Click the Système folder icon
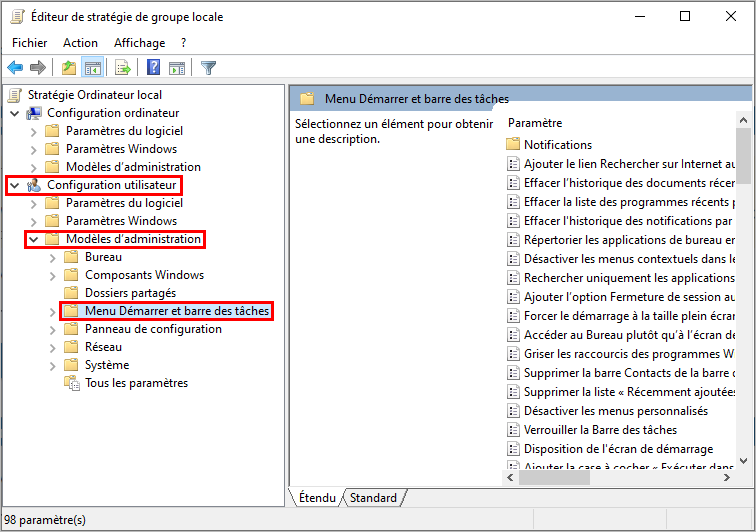The width and height of the screenshot is (756, 532). coord(71,365)
